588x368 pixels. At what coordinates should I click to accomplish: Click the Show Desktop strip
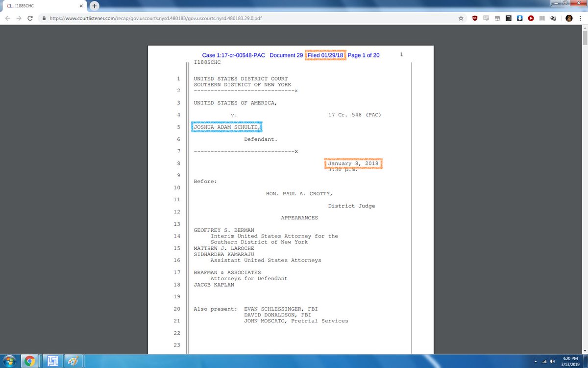585,361
